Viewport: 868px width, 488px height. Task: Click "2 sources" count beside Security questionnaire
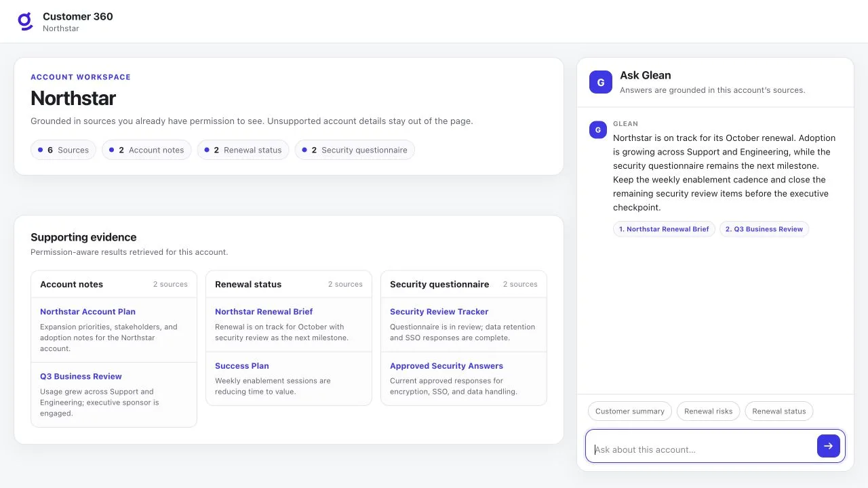520,285
